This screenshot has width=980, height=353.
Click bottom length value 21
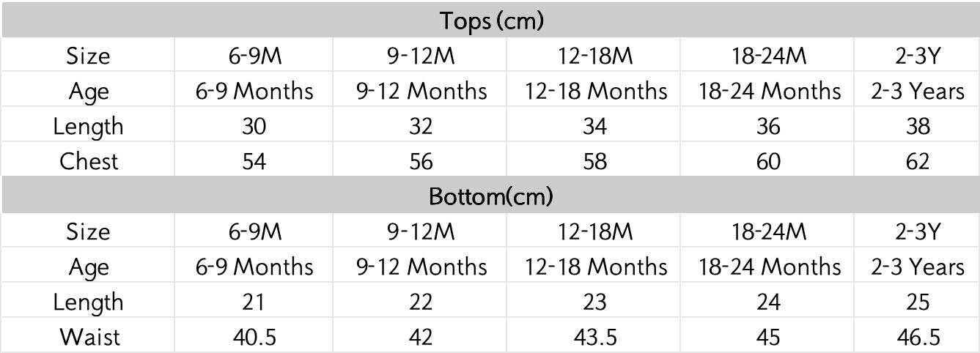tap(254, 301)
